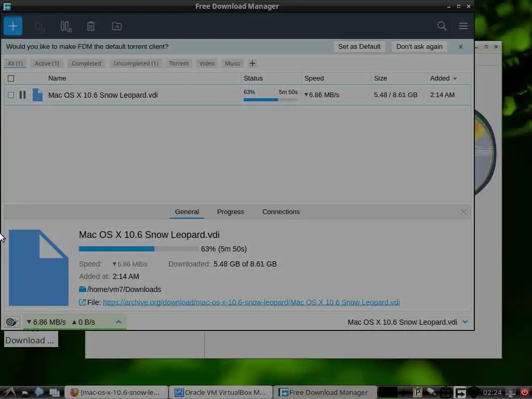Image resolution: width=532 pixels, height=399 pixels.
Task: Sort by the Size column
Action: pos(398,78)
